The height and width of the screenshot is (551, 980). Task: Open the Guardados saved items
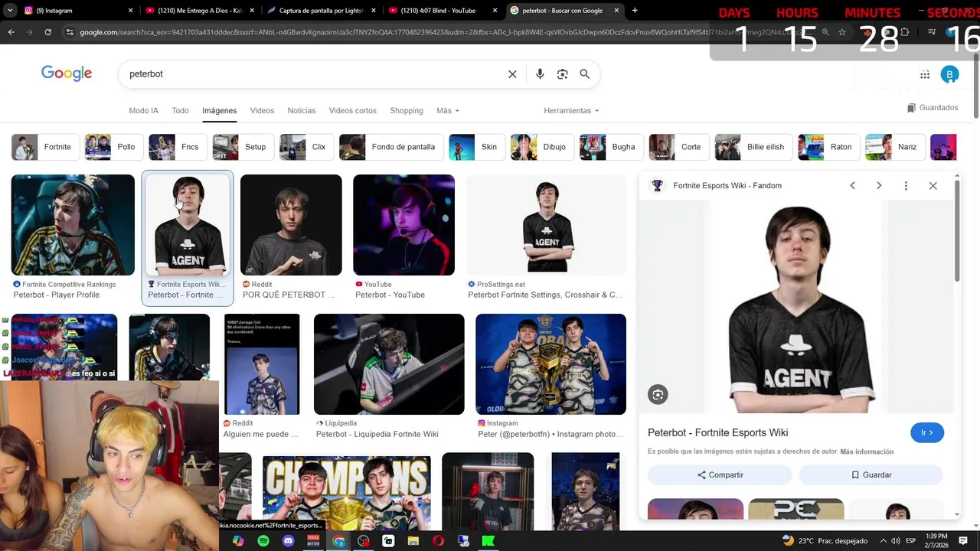[932, 108]
